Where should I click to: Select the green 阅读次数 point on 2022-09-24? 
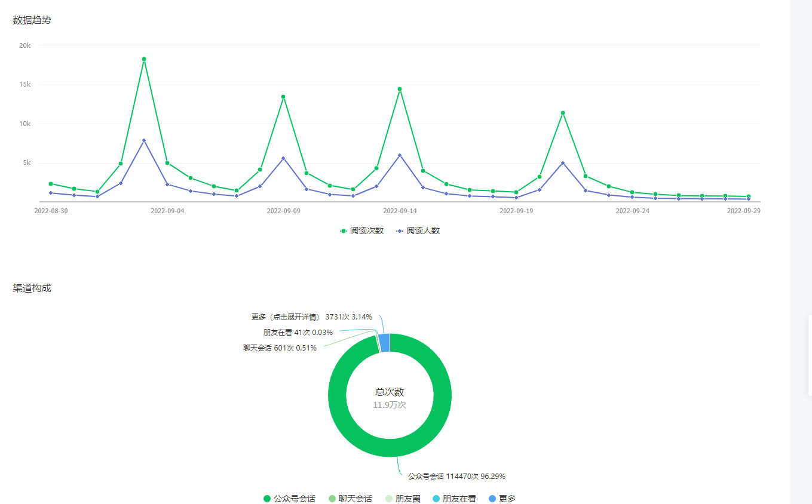632,192
